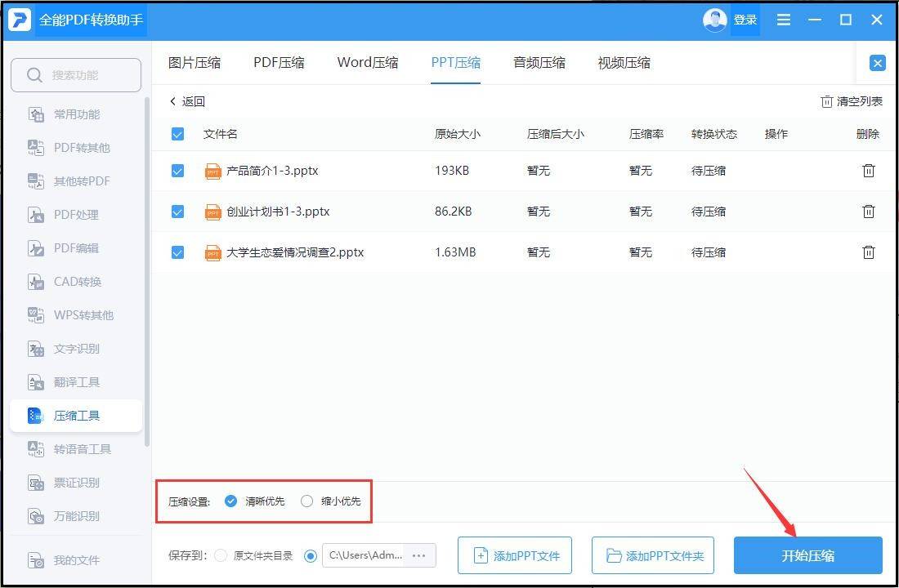Open 我的文件 from the sidebar
Image resolution: width=899 pixels, height=588 pixels.
76,560
